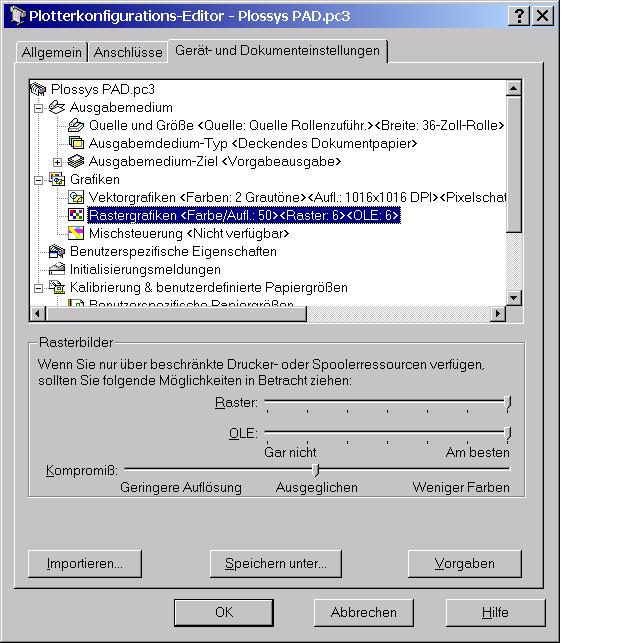
Task: Click the tree's scroll right arrow
Action: point(498,314)
